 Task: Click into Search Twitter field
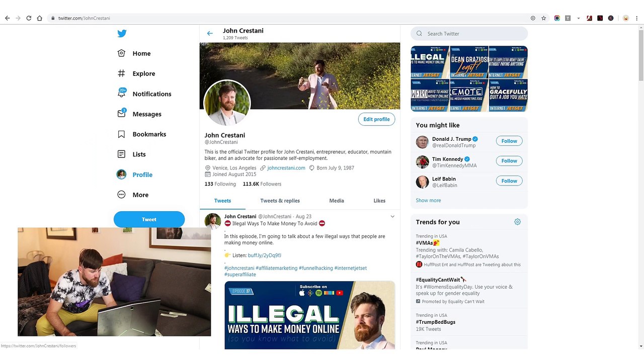(x=469, y=34)
